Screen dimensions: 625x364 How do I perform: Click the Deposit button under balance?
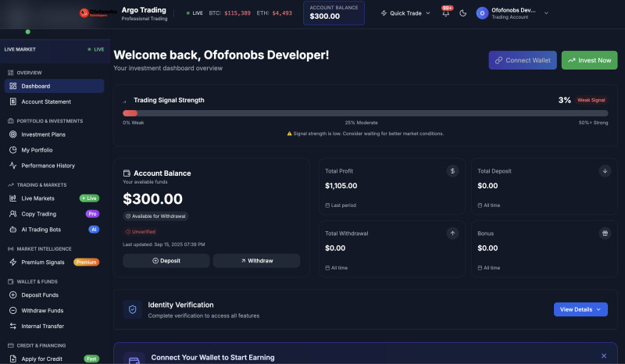[x=166, y=261]
